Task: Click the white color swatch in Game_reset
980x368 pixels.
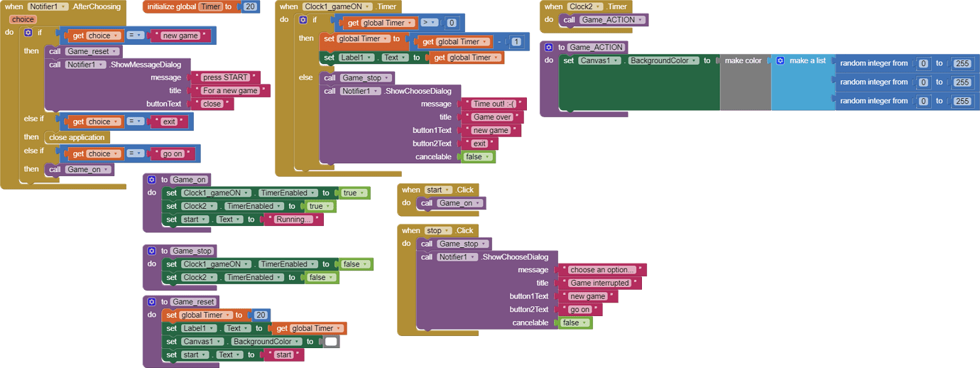Action: 331,342
